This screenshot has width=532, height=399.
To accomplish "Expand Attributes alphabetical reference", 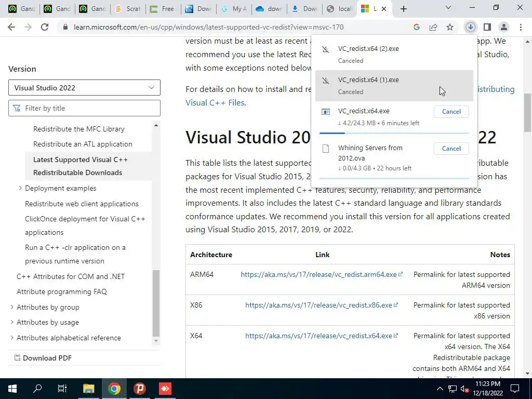I will (12, 338).
